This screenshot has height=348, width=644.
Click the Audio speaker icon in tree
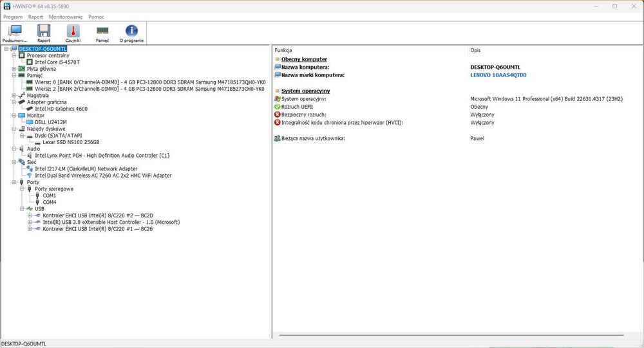[x=22, y=149]
